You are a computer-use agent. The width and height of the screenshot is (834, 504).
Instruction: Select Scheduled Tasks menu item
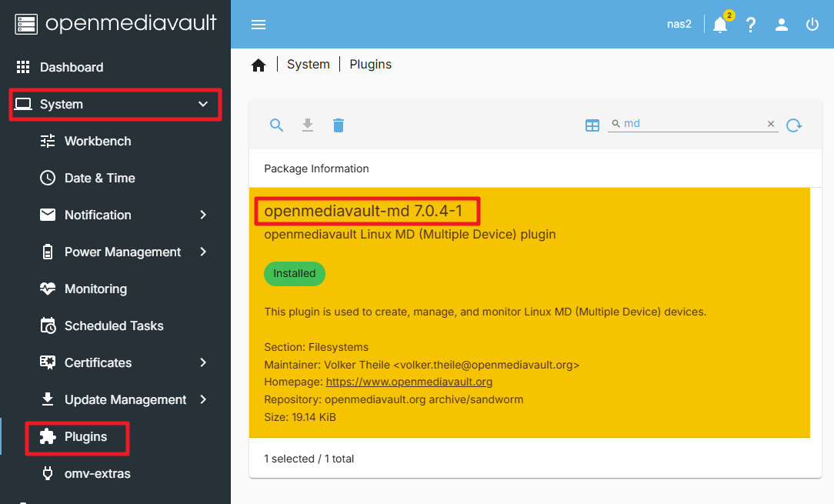tap(115, 325)
